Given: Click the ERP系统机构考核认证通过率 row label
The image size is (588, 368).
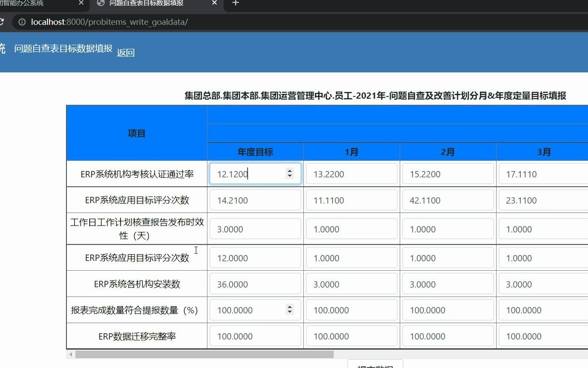Looking at the screenshot, I should click(137, 174).
